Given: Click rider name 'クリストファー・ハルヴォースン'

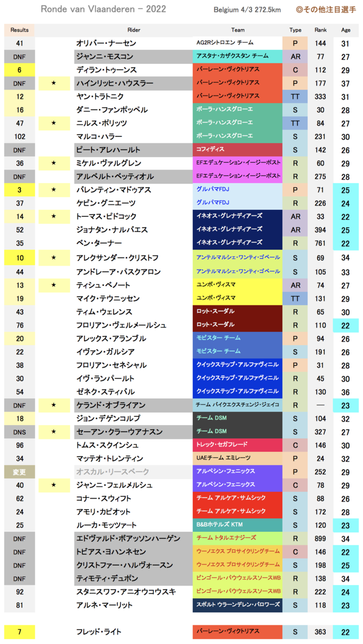Looking at the screenshot, I should pos(125,565).
